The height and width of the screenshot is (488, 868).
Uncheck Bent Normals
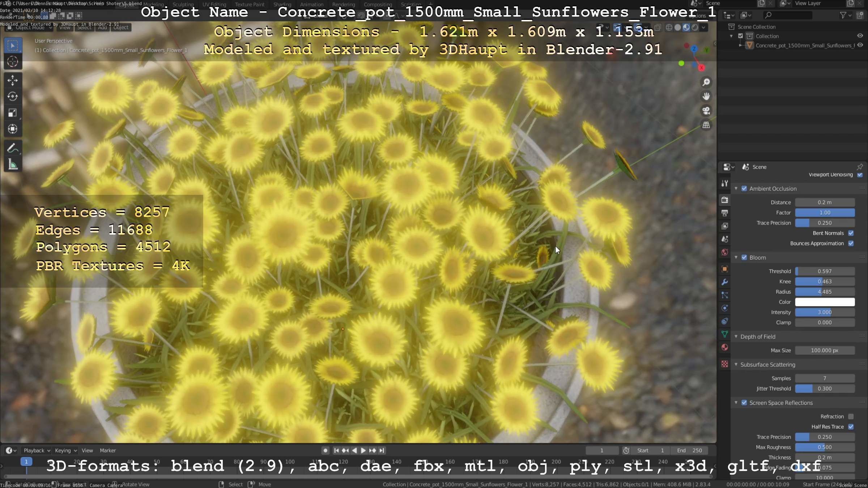851,233
